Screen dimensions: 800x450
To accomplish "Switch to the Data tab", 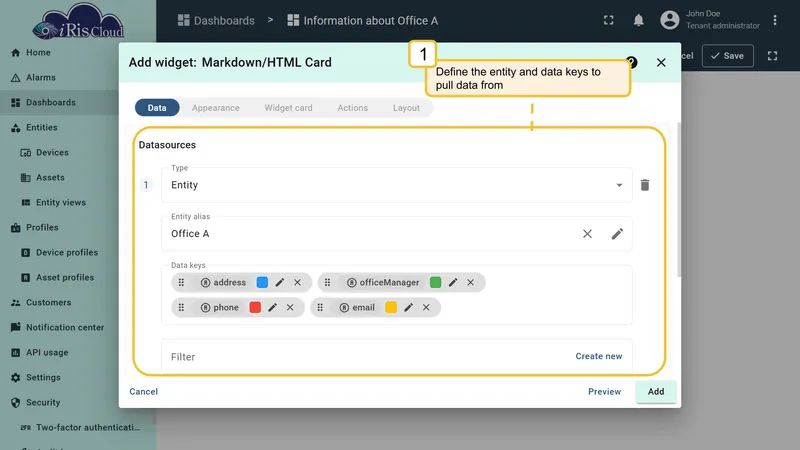I will tap(157, 108).
